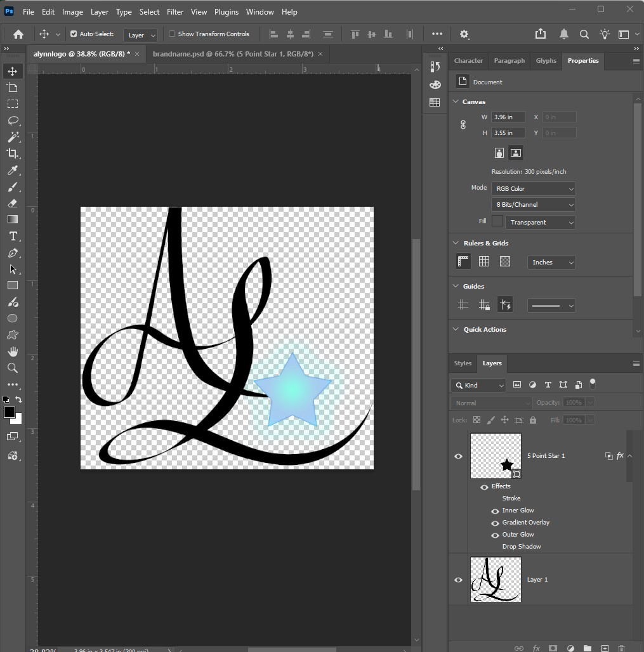Viewport: 644px width, 652px height.
Task: Switch to the brandname.psd document tab
Action: click(x=235, y=54)
